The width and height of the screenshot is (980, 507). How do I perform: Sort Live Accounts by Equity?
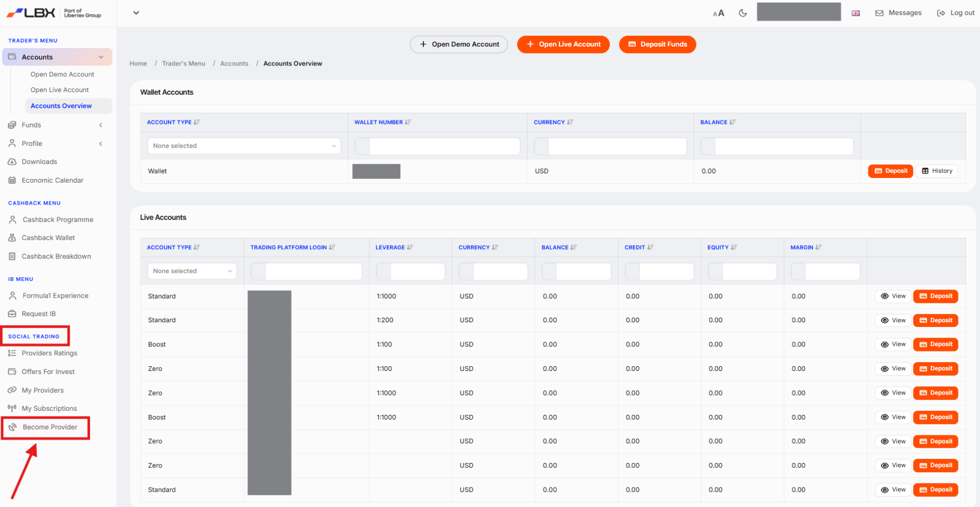click(x=722, y=248)
